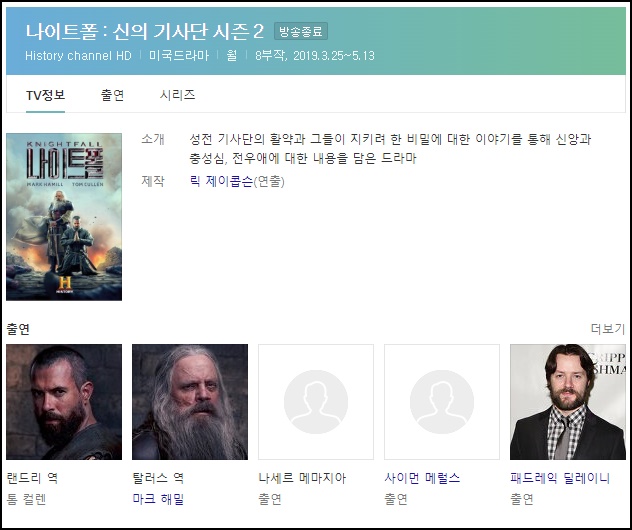Screen dimensions: 632x530
Task: Click 마크 해밀's cast photo
Action: click(190, 402)
